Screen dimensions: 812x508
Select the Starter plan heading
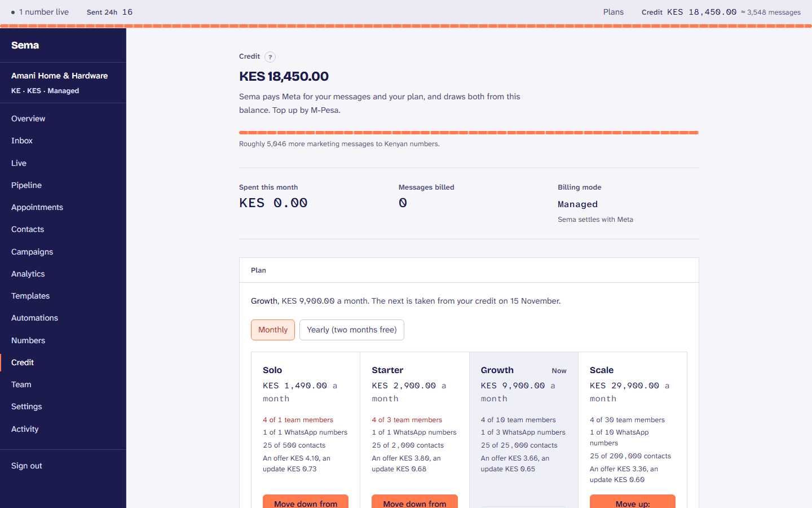[x=387, y=370]
